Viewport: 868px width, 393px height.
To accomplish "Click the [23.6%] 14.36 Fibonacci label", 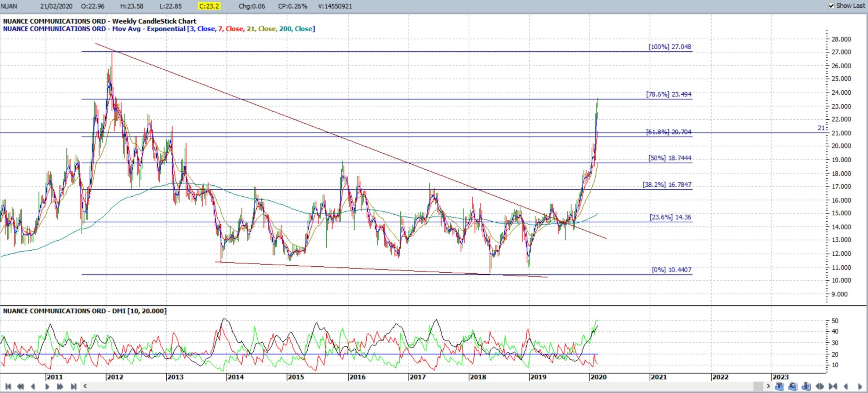I will (670, 217).
